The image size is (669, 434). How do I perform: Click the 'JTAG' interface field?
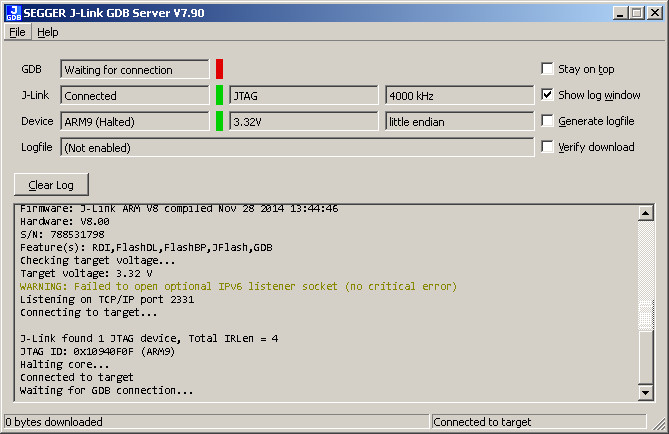304,95
